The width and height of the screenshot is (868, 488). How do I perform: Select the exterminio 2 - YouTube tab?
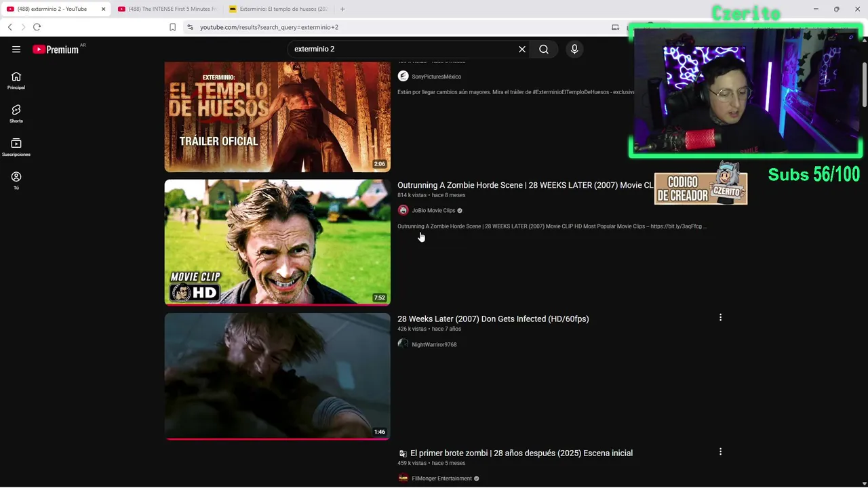tap(56, 9)
